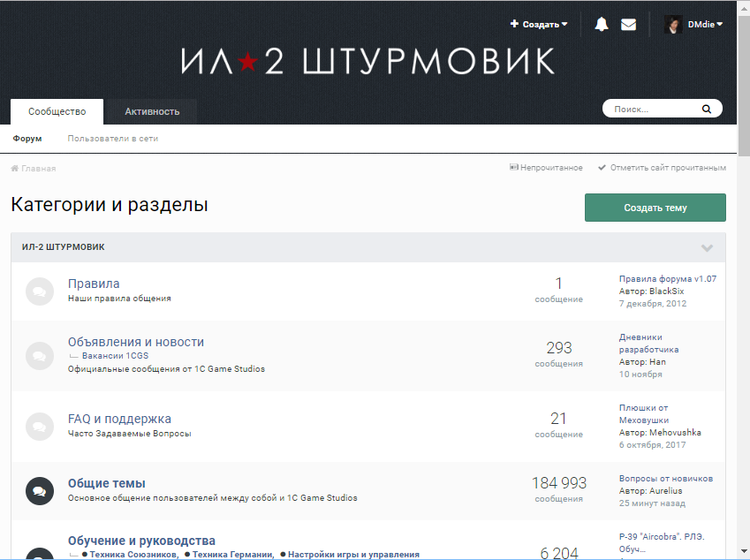Open BlackSix author profile

click(x=666, y=291)
